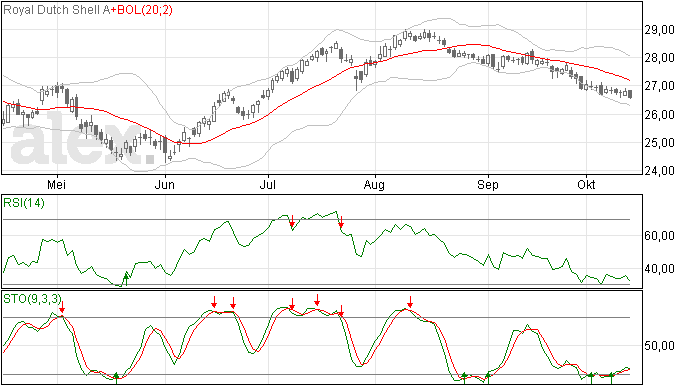Click the 26,00 price axis label

pos(659,114)
